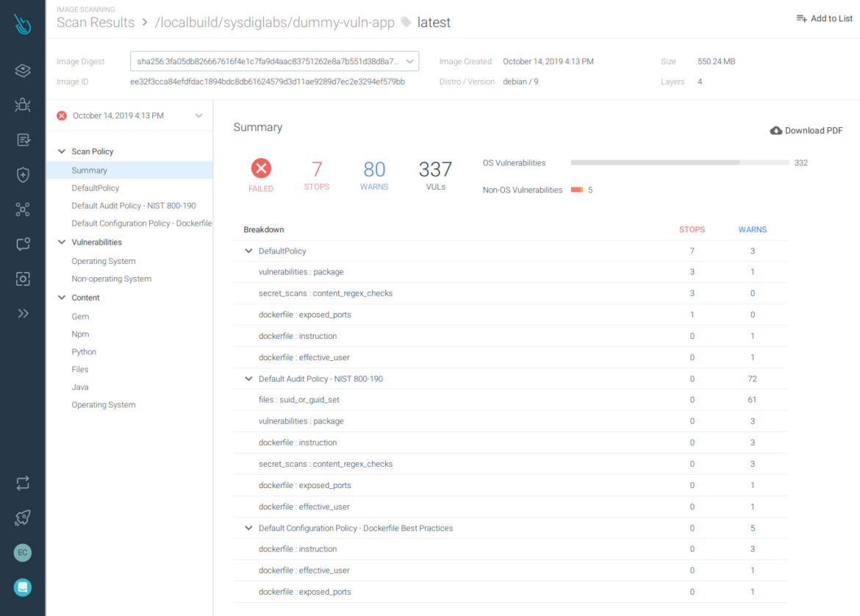Screen dimensions: 860x616
Task: Collapse the Vulnerabilities tree section
Action: point(62,242)
